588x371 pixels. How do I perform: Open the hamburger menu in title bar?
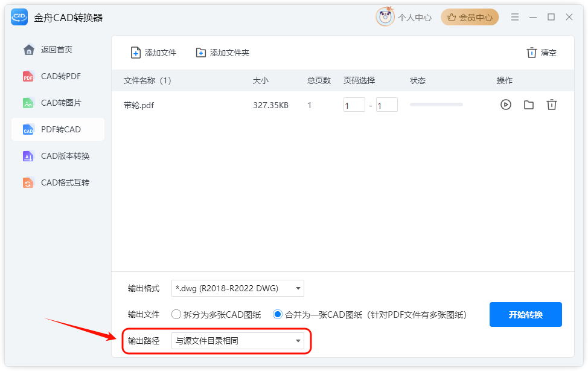(x=515, y=17)
